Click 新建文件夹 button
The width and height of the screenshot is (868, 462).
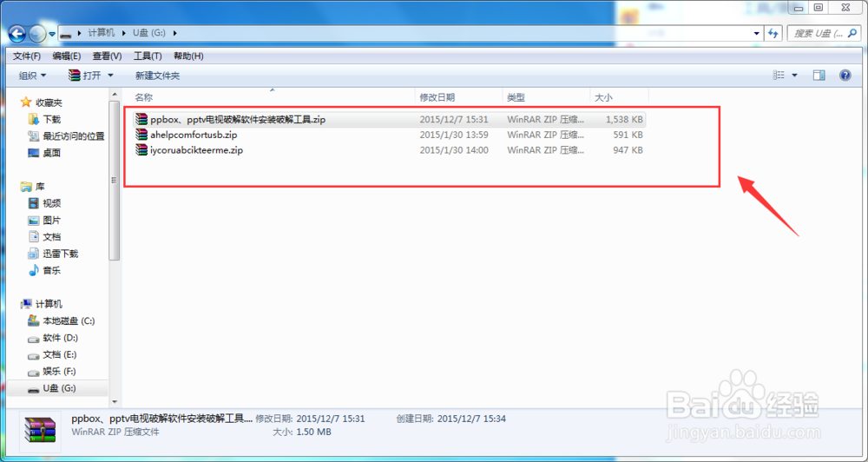pyautogui.click(x=157, y=76)
